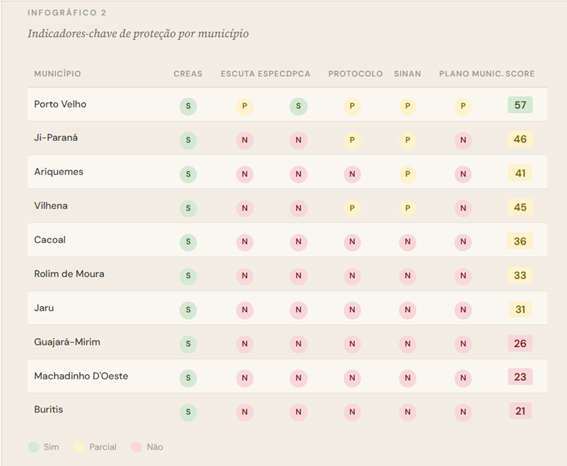The height and width of the screenshot is (466, 567).
Task: Select Cacoal's Plano Munic. 'N' badge
Action: [463, 242]
